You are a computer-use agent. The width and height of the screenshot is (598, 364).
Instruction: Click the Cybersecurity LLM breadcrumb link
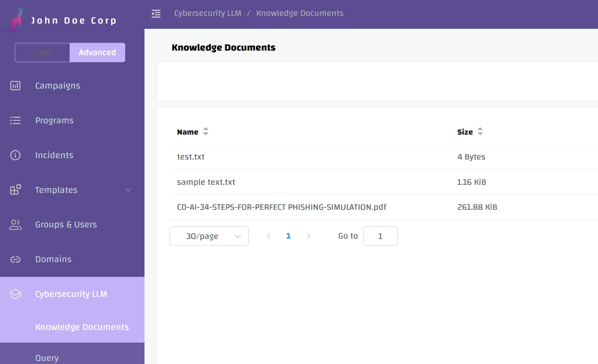coord(208,13)
